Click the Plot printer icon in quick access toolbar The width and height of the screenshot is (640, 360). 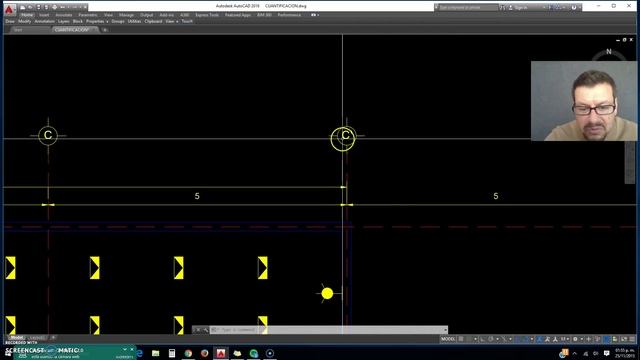click(54, 7)
